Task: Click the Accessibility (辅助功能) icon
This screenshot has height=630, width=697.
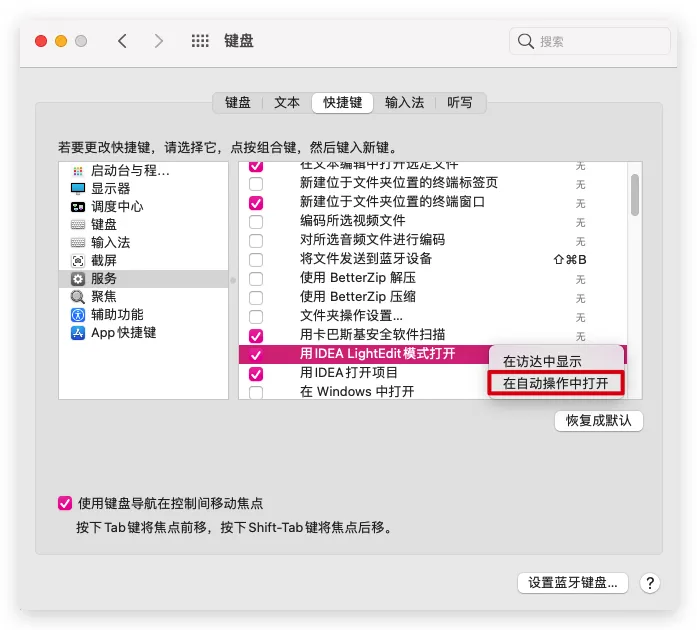Action: click(x=78, y=315)
